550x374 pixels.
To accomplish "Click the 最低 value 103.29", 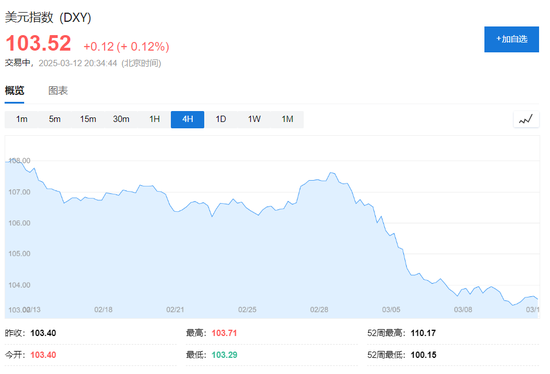I will click(224, 355).
